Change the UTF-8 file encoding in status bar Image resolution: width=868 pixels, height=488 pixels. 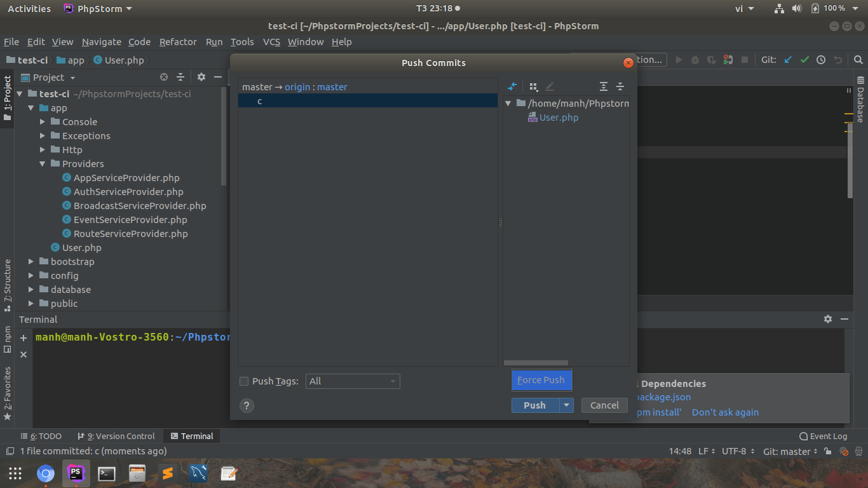coord(738,451)
